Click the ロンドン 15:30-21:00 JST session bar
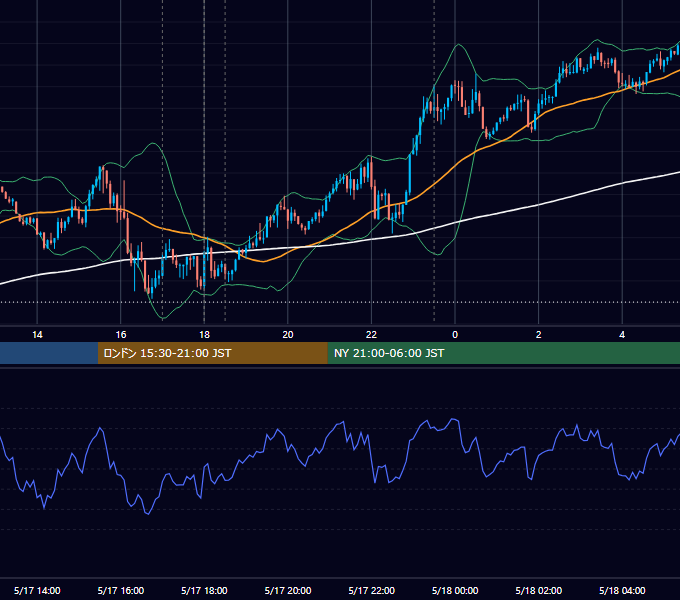This screenshot has height=600, width=680. (212, 353)
